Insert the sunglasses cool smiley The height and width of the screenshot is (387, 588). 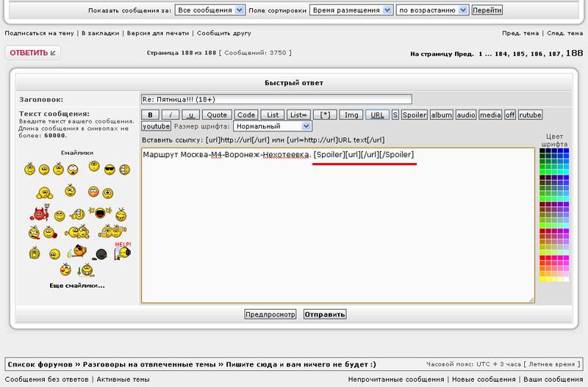pyautogui.click(x=110, y=170)
